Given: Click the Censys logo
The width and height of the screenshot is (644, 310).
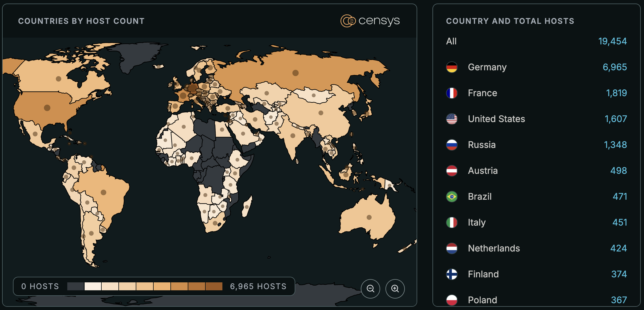Looking at the screenshot, I should pyautogui.click(x=370, y=21).
